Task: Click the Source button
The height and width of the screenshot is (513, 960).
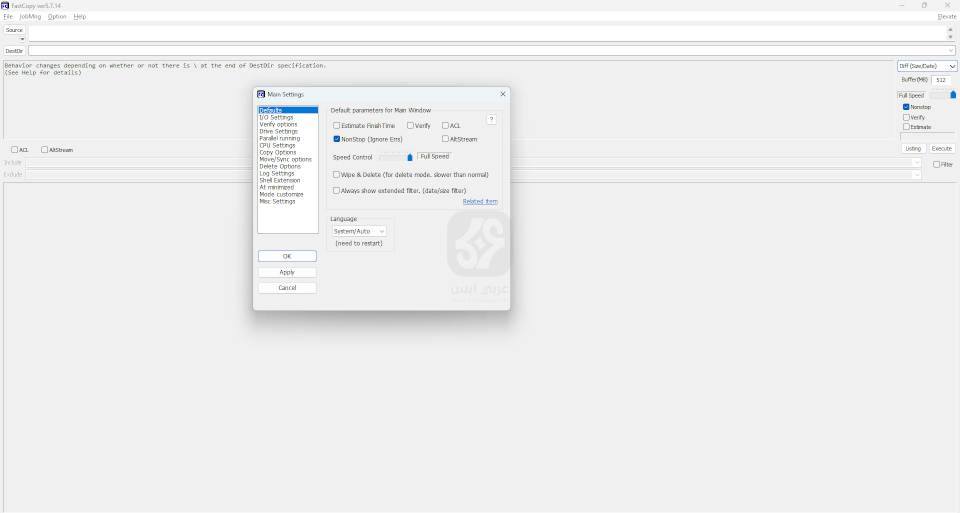Action: 14,30
